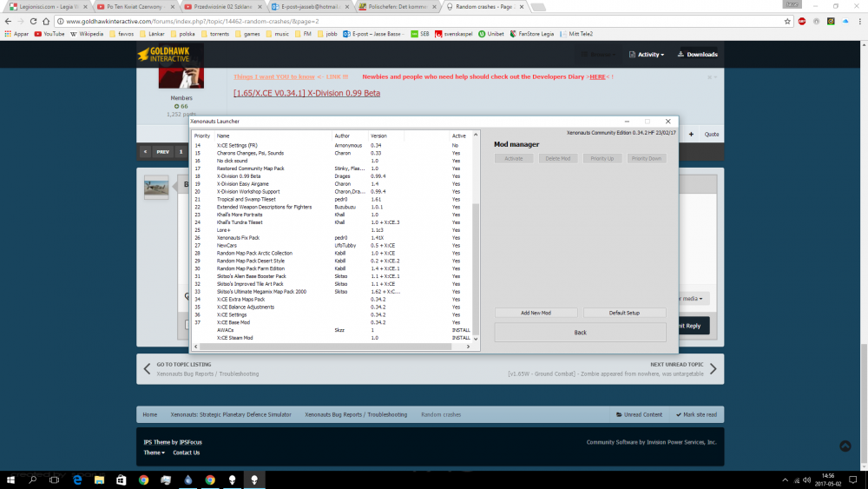Click the multiquote plus icon
The height and width of the screenshot is (489, 868).
691,134
